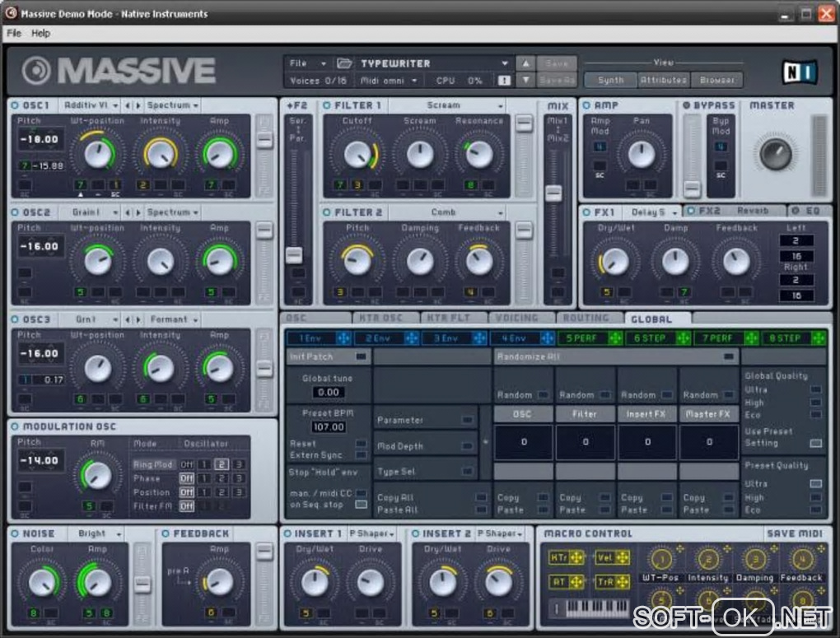
Task: Click the NI logo icon
Action: click(x=800, y=72)
